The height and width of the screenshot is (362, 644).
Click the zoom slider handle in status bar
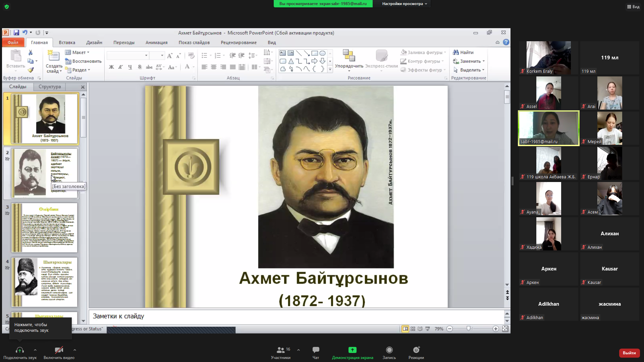[469, 329]
